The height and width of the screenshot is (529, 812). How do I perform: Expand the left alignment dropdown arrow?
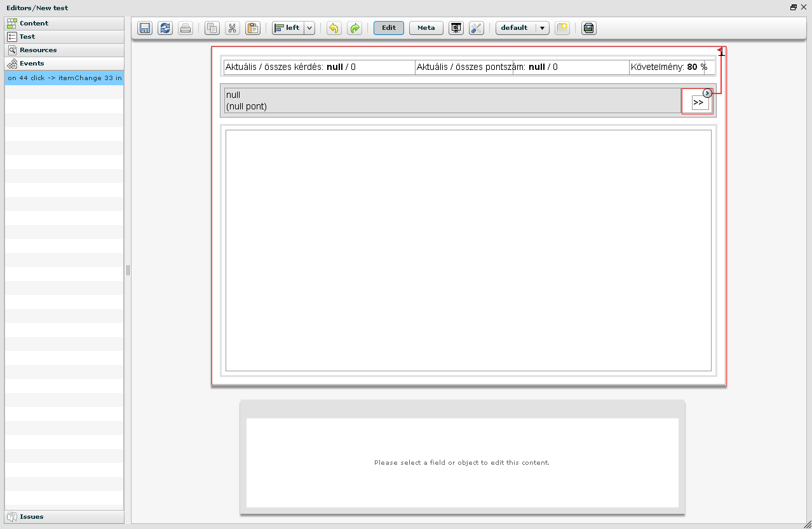click(x=309, y=28)
